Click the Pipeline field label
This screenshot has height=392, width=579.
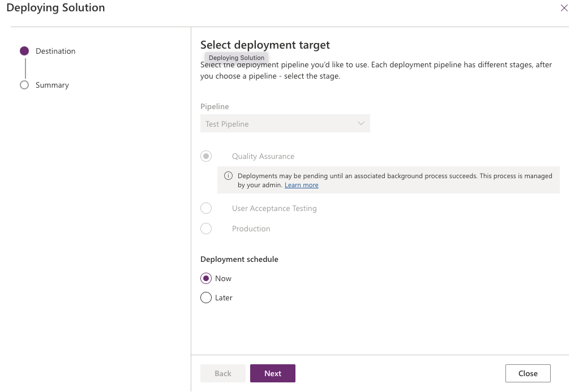(x=215, y=106)
